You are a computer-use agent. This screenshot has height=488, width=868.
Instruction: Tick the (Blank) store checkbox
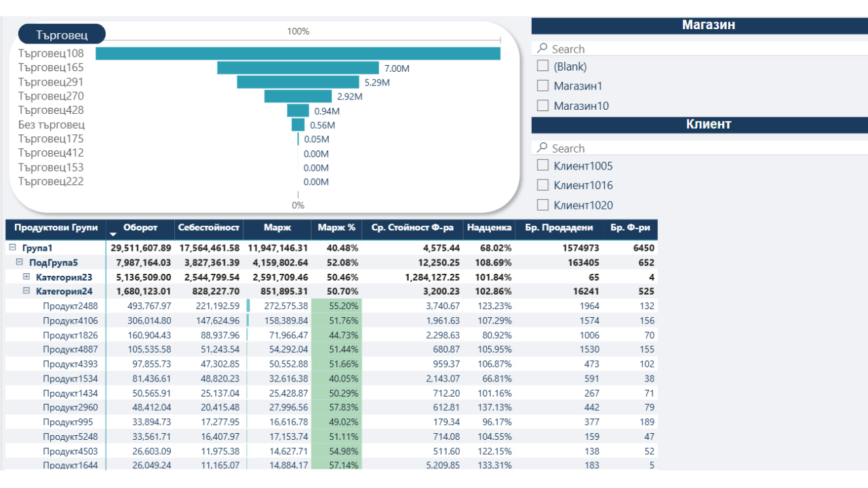[542, 66]
